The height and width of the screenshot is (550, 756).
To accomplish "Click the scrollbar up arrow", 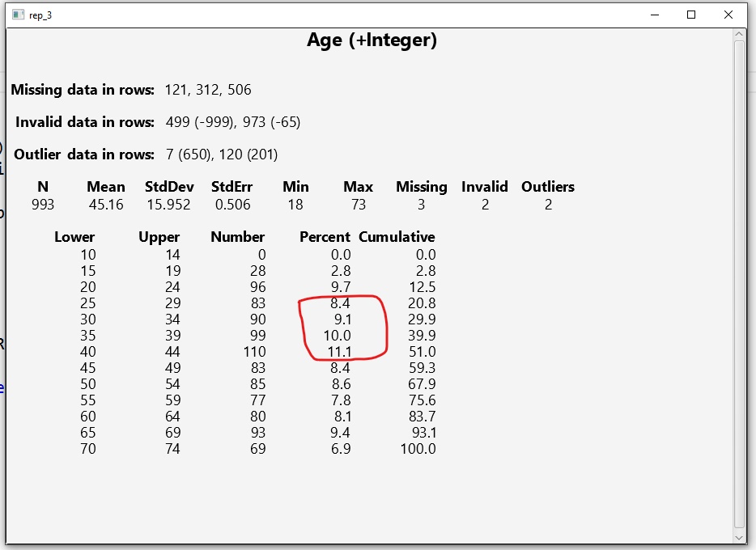I will (738, 34).
